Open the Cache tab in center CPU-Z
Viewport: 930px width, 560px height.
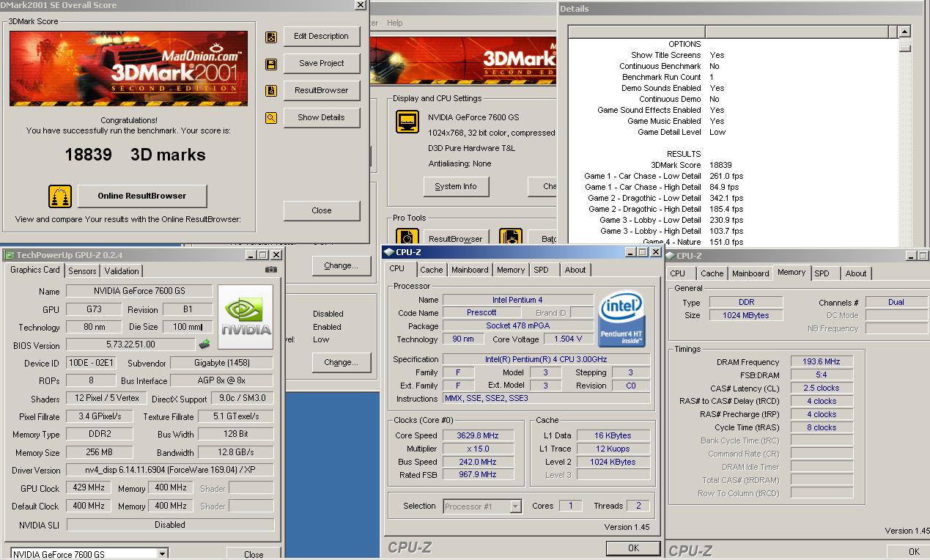(x=432, y=270)
